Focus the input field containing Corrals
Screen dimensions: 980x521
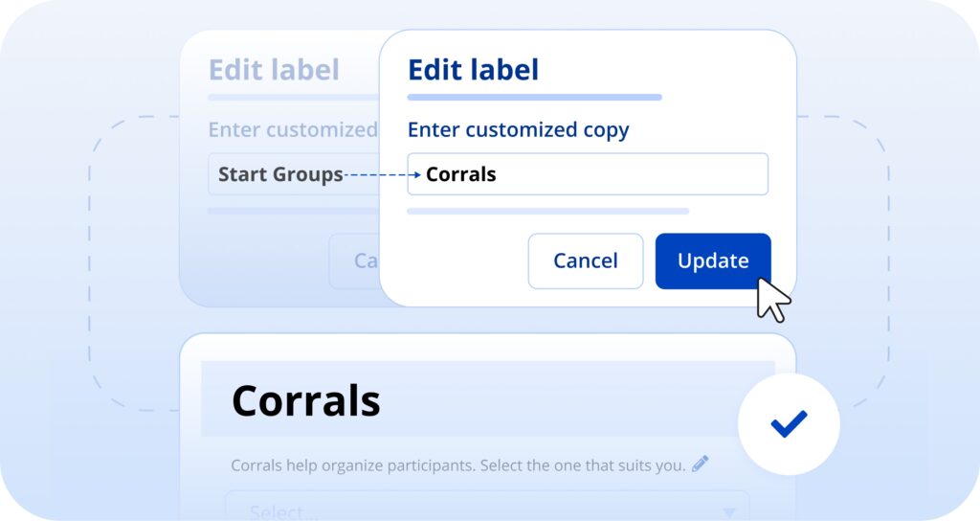[588, 174]
